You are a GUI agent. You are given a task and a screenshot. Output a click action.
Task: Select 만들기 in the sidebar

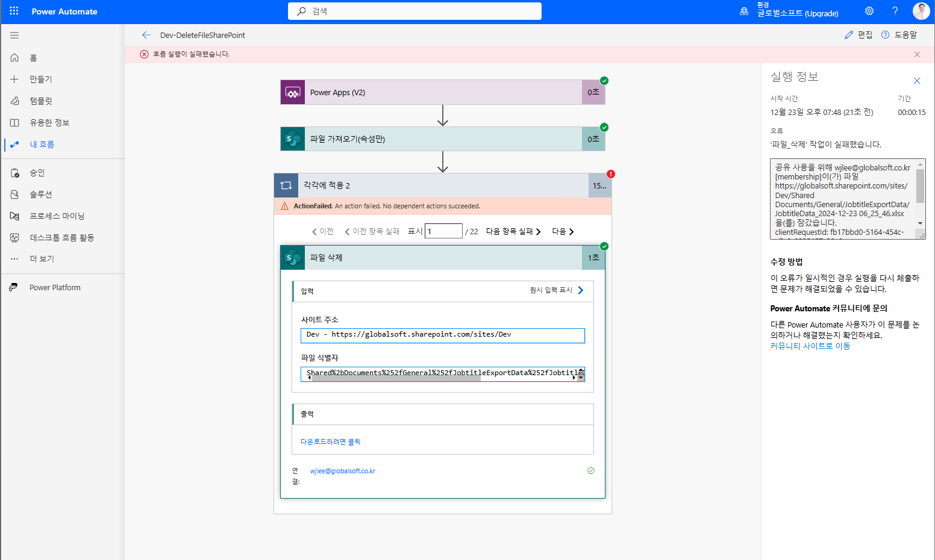[x=63, y=79]
